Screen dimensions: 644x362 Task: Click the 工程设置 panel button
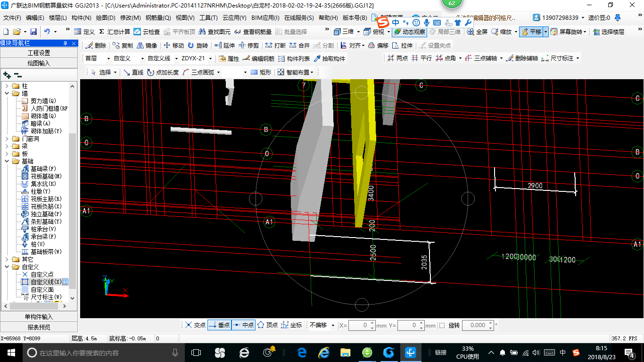(x=39, y=53)
